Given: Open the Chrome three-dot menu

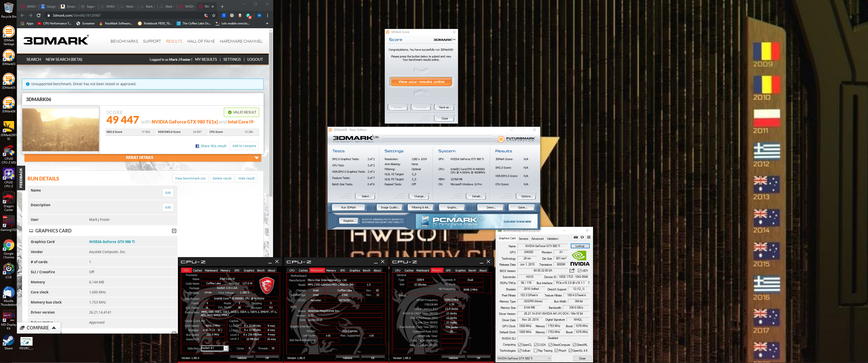Looking at the screenshot, I should point(267,15).
